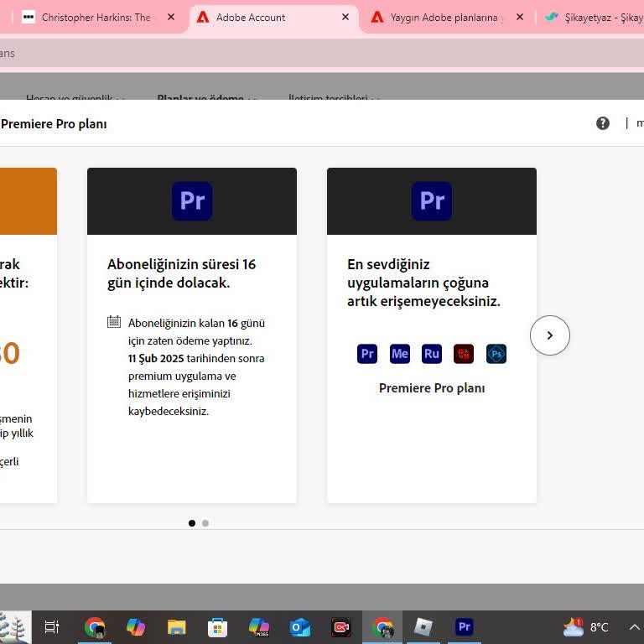Select the second carousel page dot
Viewport: 644px width, 644px height.
[205, 523]
